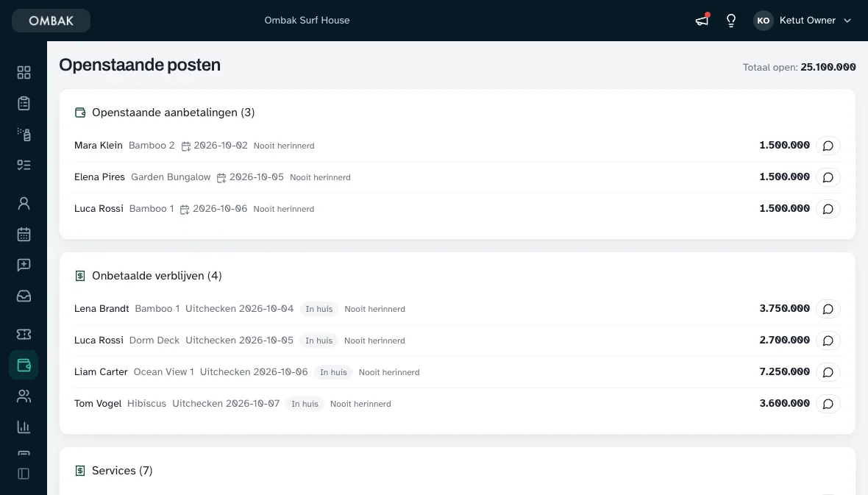Open the bar chart reports sidebar icon

(x=24, y=427)
